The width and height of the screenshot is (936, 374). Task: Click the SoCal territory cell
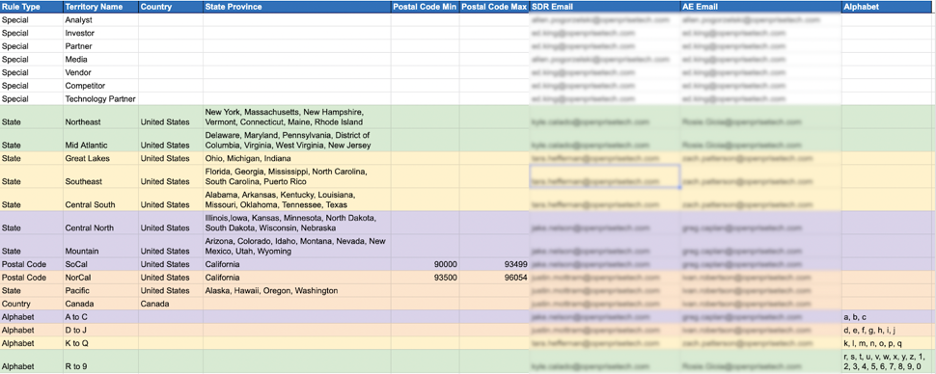point(100,264)
